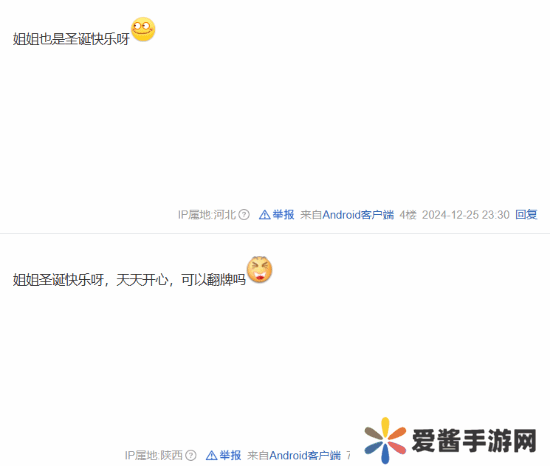Viewport: 550px width, 466px height.
Task: Reply to the 4楼 comment via 回复
Action: [x=526, y=215]
